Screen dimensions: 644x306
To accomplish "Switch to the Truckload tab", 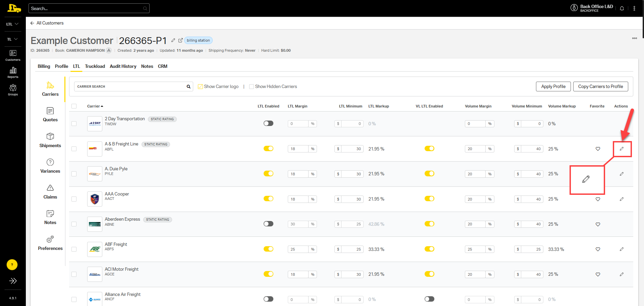I will point(95,66).
